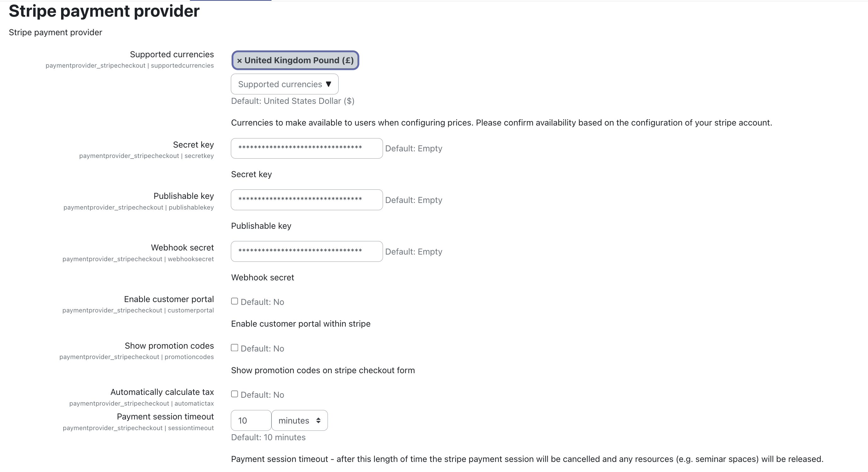Click the Payment session timeout label
Viewport: 868px width, 472px height.
(x=165, y=416)
